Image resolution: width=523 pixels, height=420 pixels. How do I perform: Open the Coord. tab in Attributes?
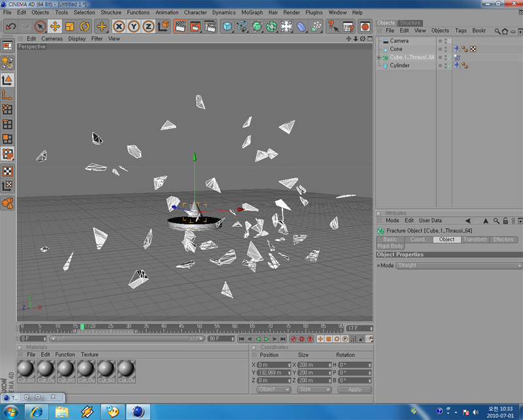418,239
